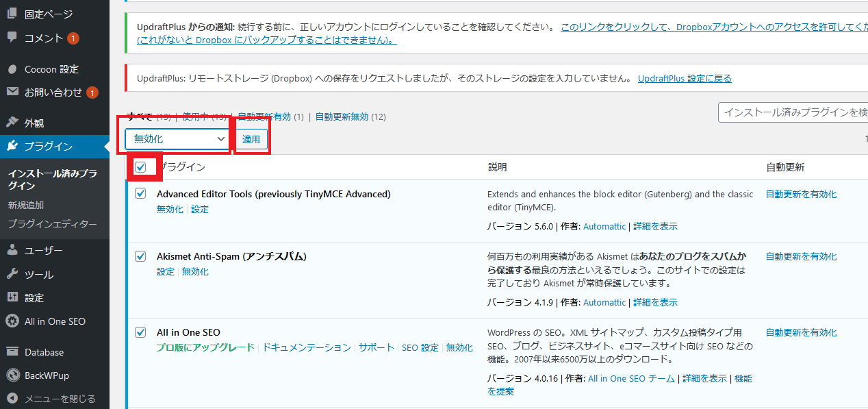868x409 pixels.
Task: Click the ドキュメンテーション link
Action: click(307, 348)
